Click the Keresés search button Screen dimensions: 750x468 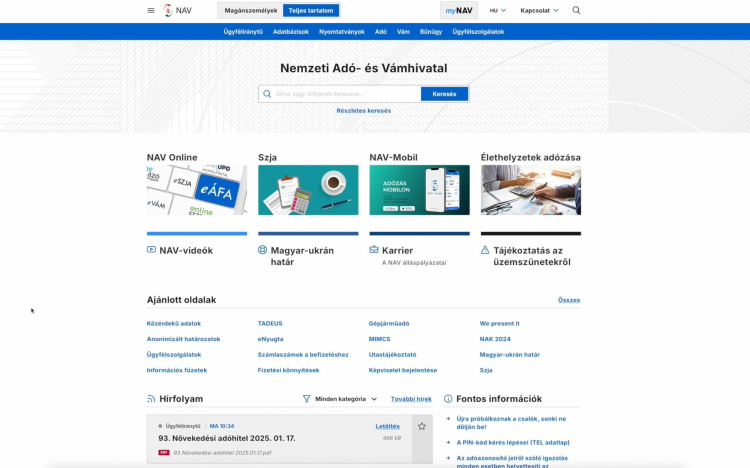[444, 94]
